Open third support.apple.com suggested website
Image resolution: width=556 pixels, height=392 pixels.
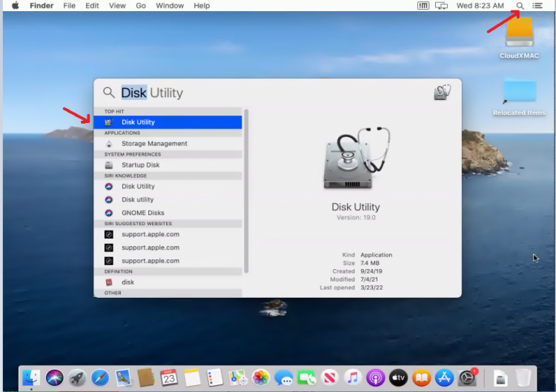(168, 261)
